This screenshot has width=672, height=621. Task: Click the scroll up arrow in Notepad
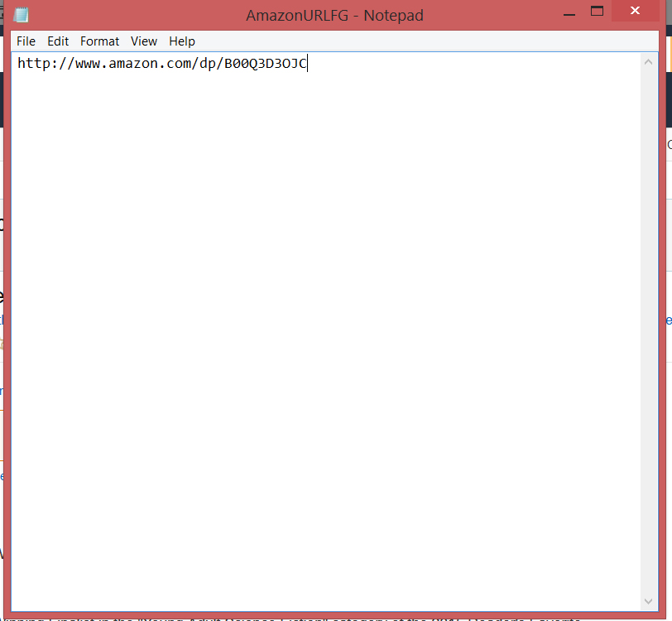[x=649, y=62]
